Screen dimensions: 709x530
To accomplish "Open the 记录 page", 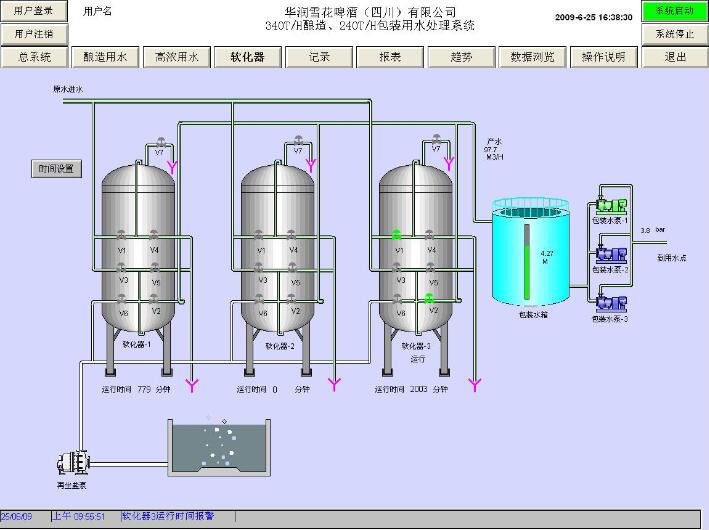I will [x=319, y=57].
